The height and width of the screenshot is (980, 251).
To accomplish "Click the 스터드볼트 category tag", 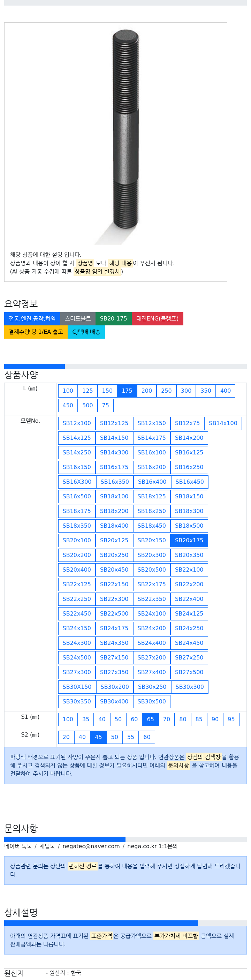I will 78,318.
